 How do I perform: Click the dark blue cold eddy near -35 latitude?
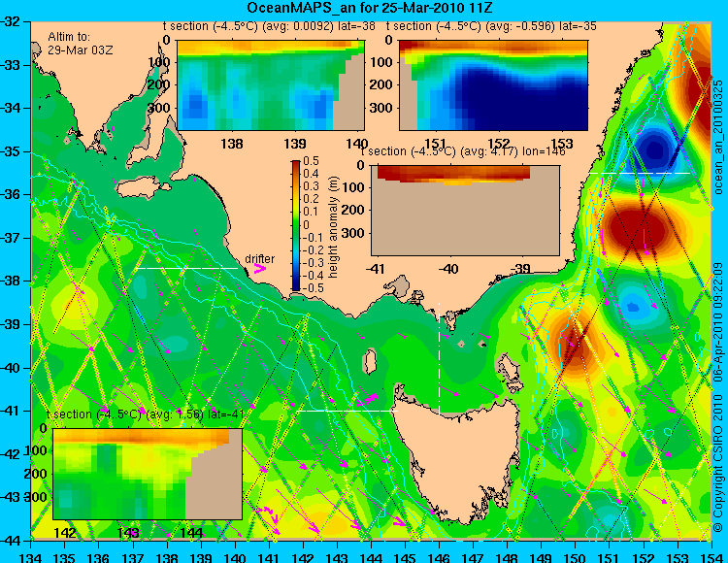point(653,149)
